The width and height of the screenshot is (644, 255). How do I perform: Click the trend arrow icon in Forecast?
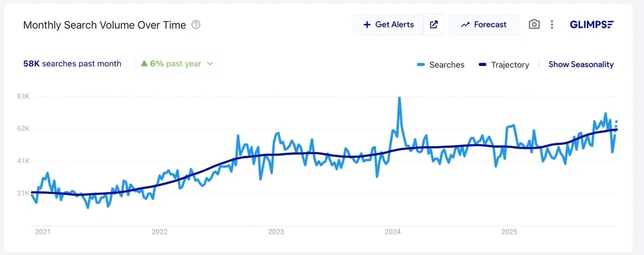point(465,25)
